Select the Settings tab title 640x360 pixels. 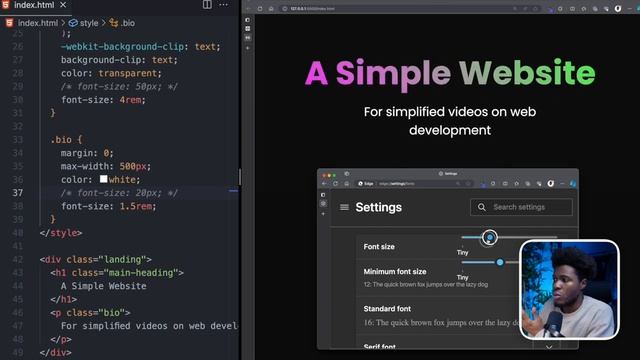[x=448, y=173]
